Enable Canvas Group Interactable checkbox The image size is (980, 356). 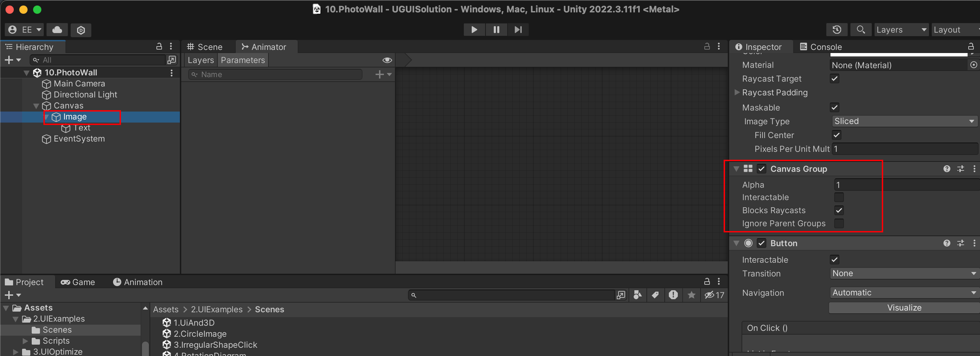(839, 197)
